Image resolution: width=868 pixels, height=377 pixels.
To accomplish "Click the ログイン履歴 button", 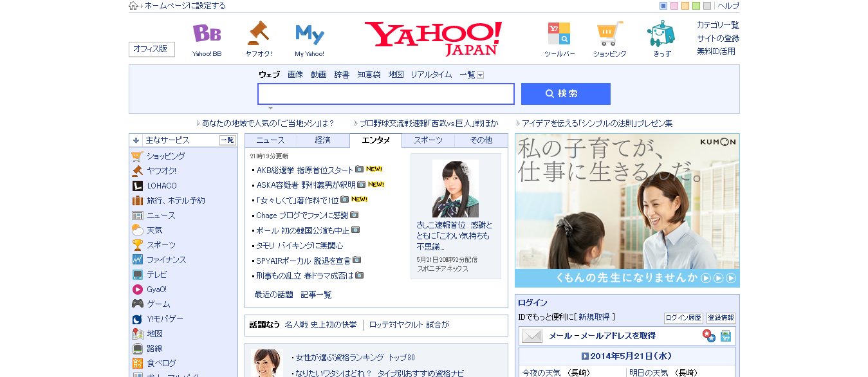I will (683, 318).
